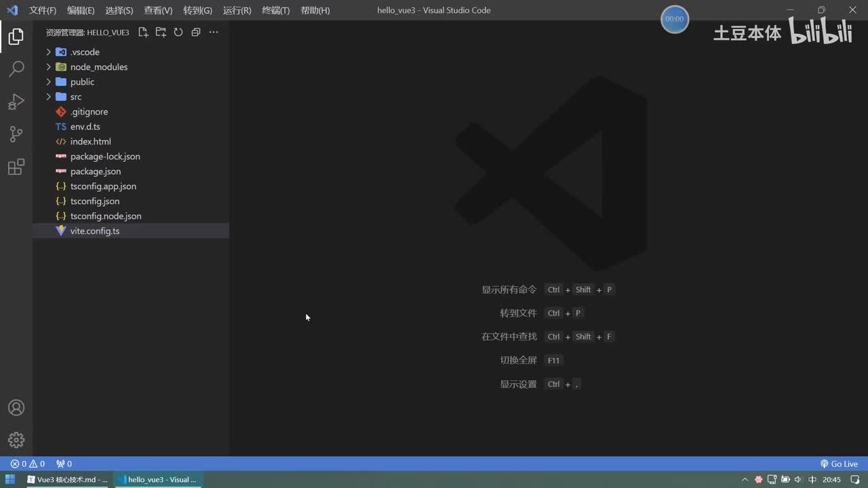Open the env.d.ts file
The image size is (868, 488).
[131, 127]
